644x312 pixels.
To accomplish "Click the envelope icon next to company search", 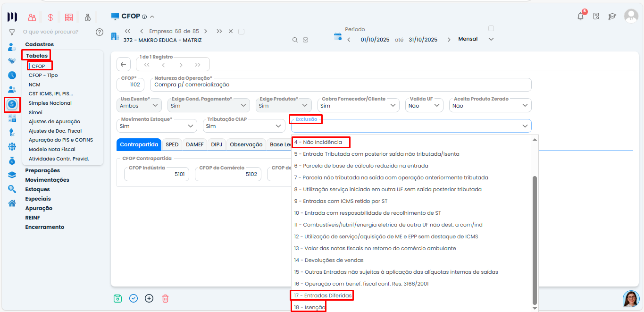I will 305,40.
